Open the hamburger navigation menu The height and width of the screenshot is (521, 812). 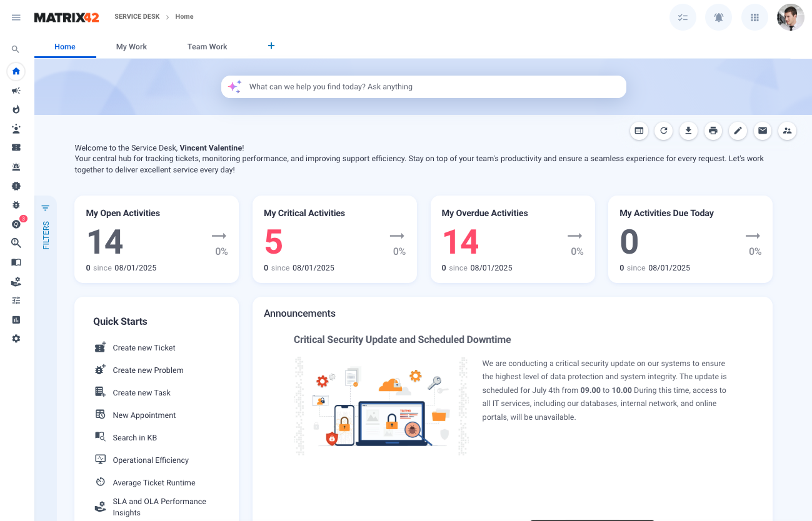pos(16,17)
